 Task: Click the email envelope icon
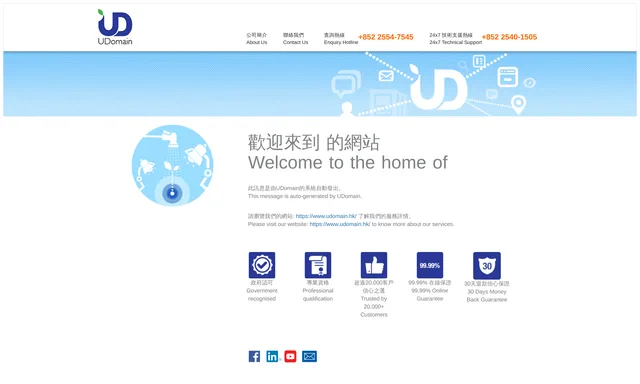click(x=309, y=356)
